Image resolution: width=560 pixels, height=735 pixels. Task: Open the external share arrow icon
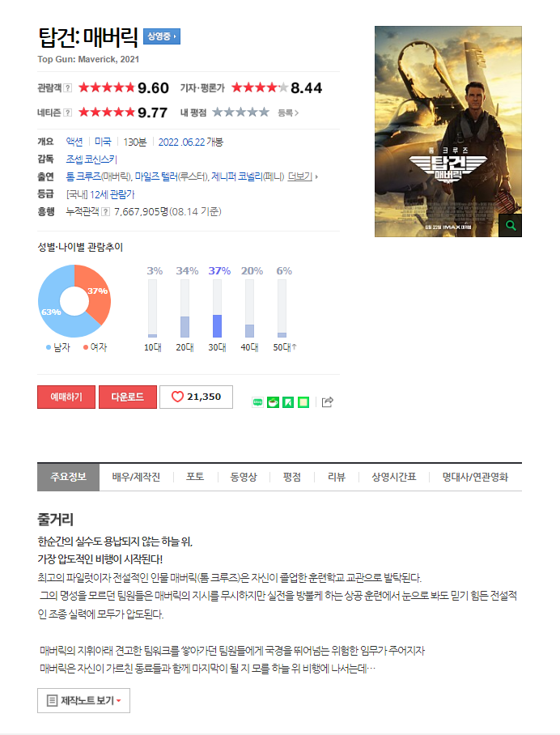tap(327, 401)
